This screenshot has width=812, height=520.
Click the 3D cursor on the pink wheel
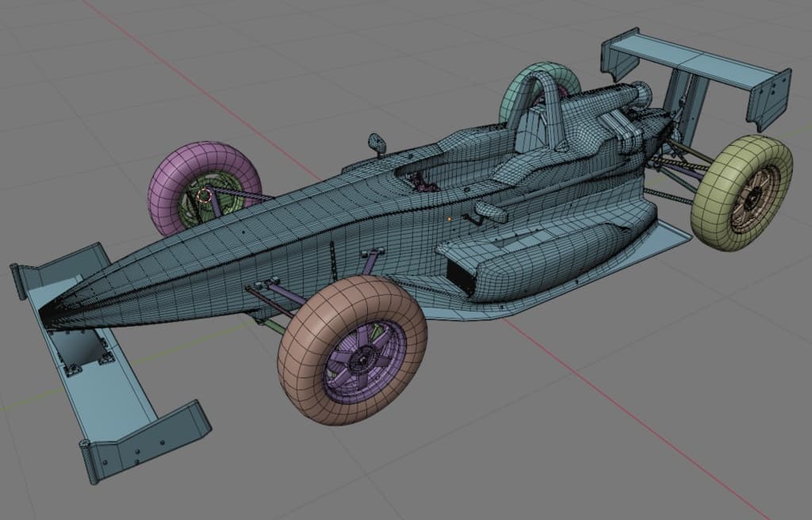click(x=205, y=195)
